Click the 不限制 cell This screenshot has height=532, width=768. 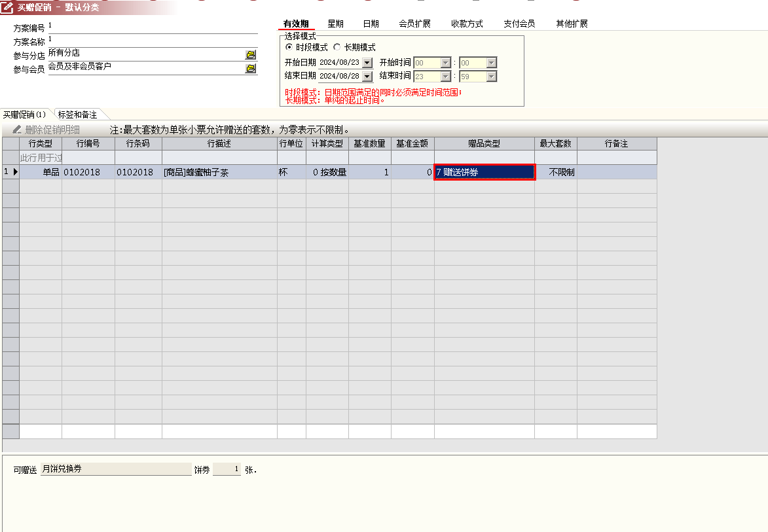click(556, 172)
